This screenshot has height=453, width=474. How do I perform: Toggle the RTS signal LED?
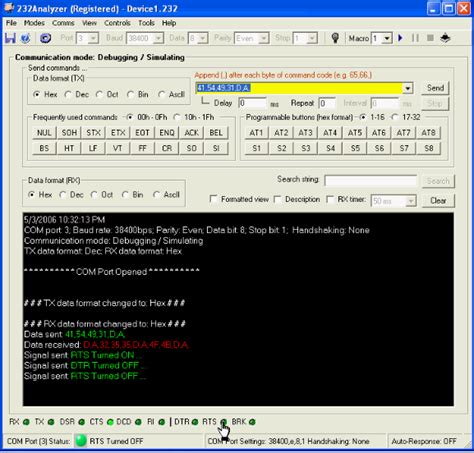coord(223,422)
